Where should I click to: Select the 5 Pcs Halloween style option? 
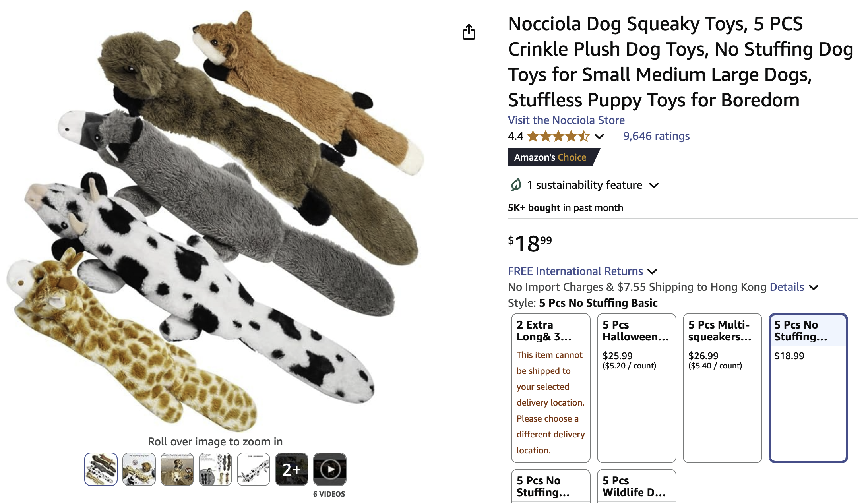click(636, 387)
